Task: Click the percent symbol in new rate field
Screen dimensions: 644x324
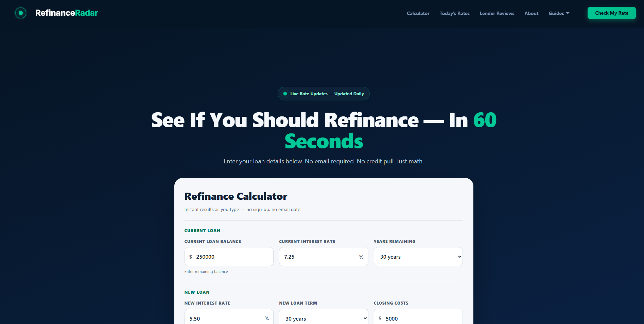Action: [267, 319]
